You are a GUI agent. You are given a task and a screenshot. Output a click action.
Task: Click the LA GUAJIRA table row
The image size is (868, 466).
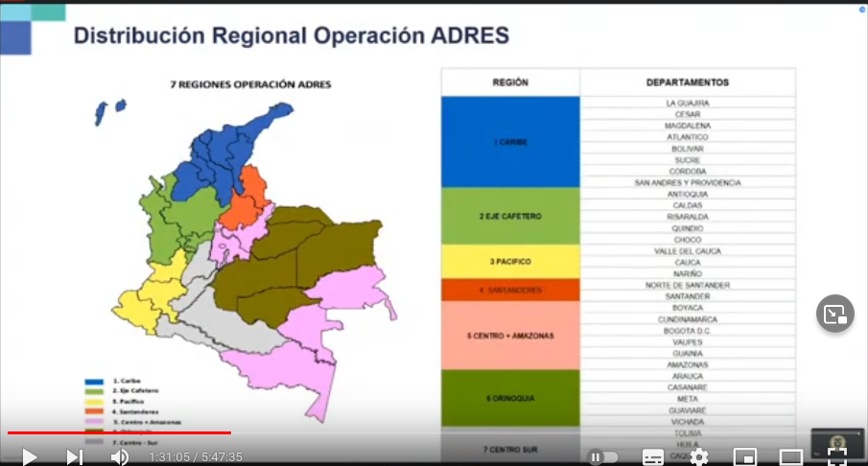pyautogui.click(x=688, y=103)
